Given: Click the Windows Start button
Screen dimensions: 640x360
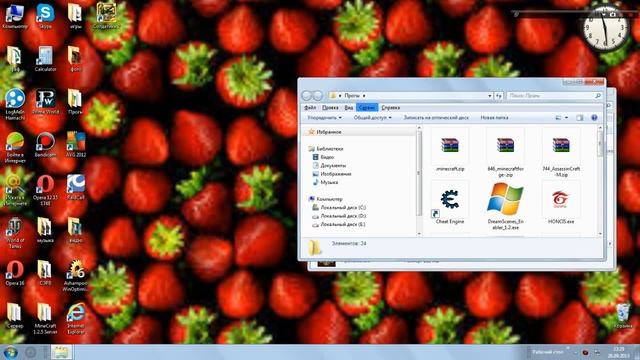Looking at the screenshot, I should 10,352.
